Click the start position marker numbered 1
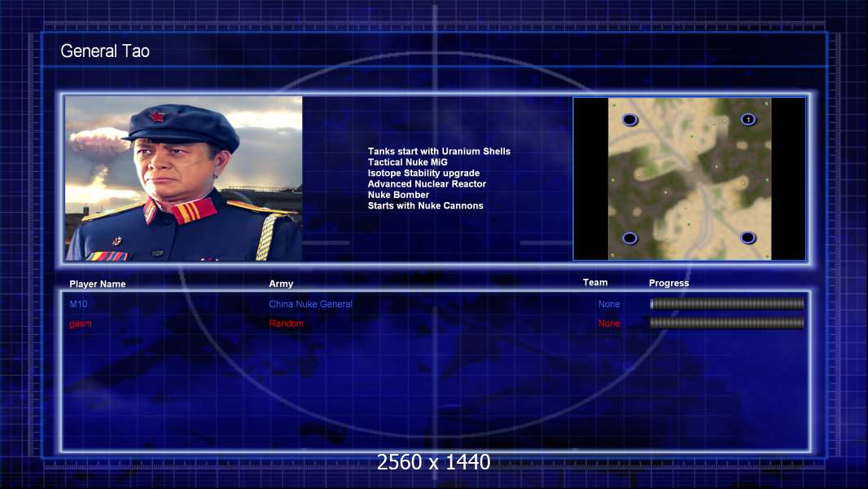 coord(747,120)
